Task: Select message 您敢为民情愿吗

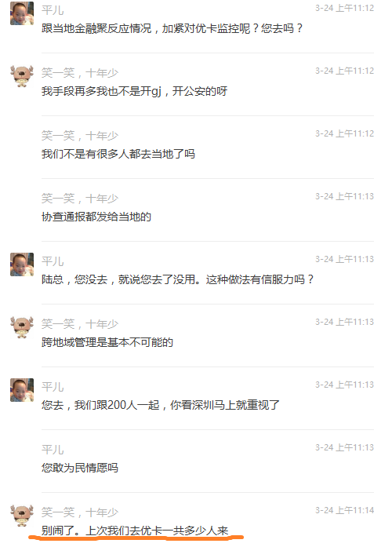Action: (80, 468)
